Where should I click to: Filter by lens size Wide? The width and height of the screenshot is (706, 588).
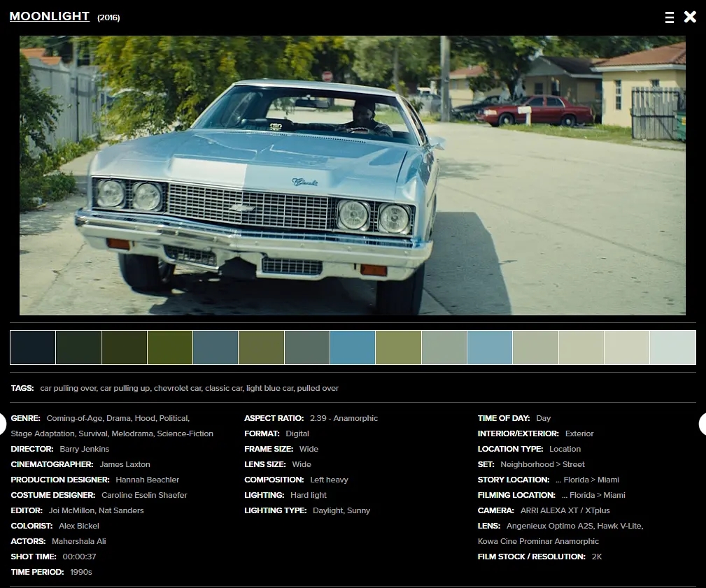(x=302, y=464)
